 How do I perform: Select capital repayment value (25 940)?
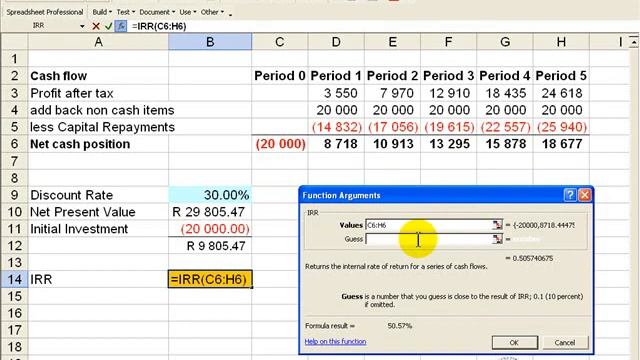click(x=561, y=127)
